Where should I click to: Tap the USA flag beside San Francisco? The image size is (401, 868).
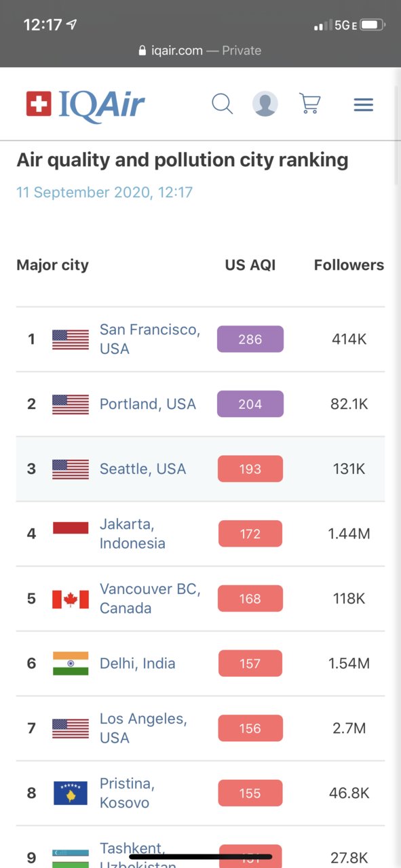pos(71,339)
